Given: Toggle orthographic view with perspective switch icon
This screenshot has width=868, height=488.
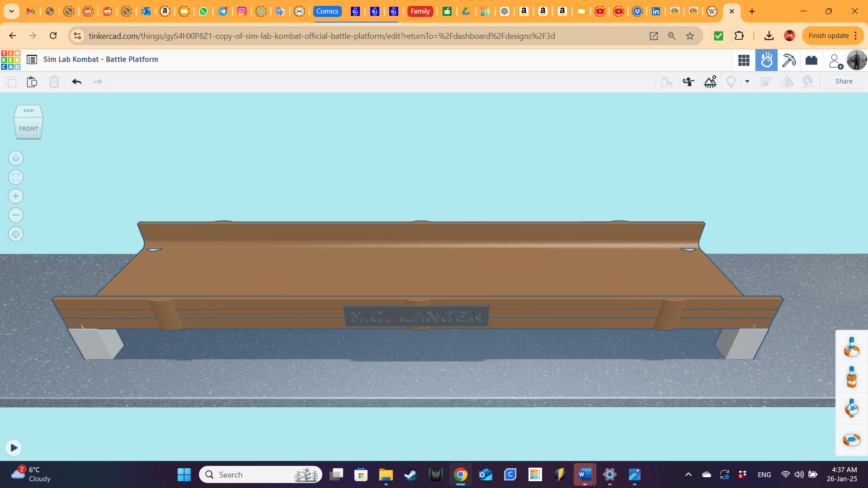Looking at the screenshot, I should pyautogui.click(x=16, y=234).
